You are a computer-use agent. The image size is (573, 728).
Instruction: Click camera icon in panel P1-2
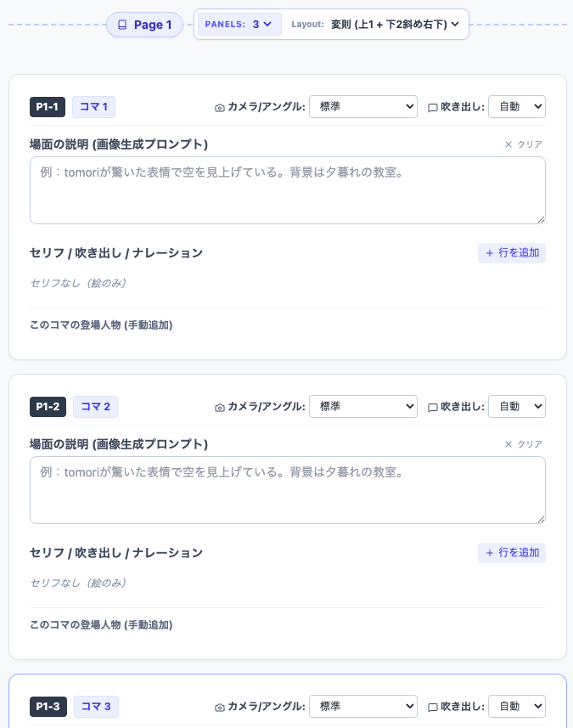pyautogui.click(x=220, y=407)
